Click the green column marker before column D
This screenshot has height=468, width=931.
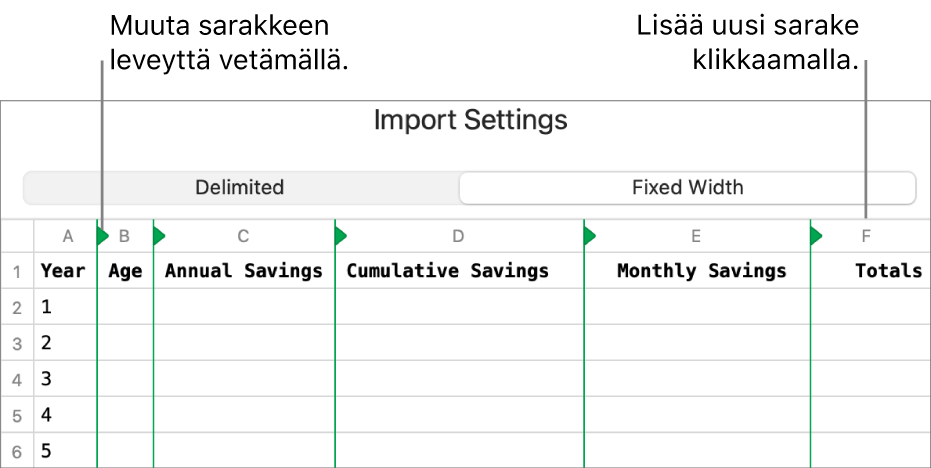340,237
